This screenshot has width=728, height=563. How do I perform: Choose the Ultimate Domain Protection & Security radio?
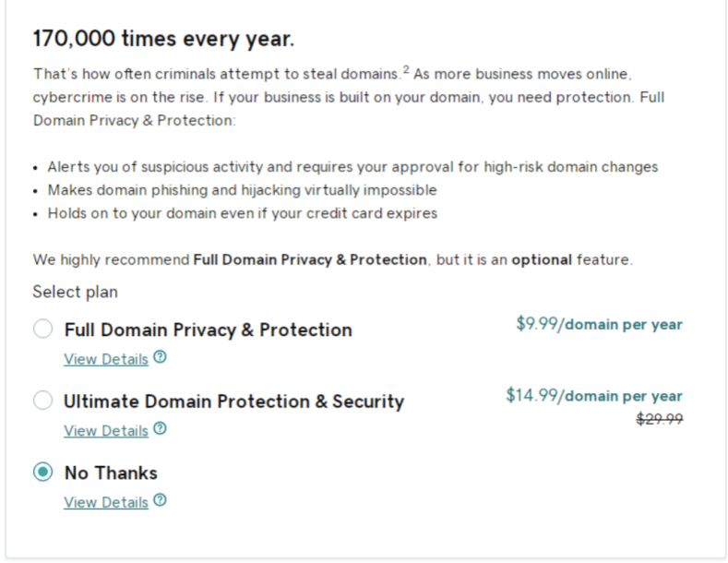click(42, 401)
